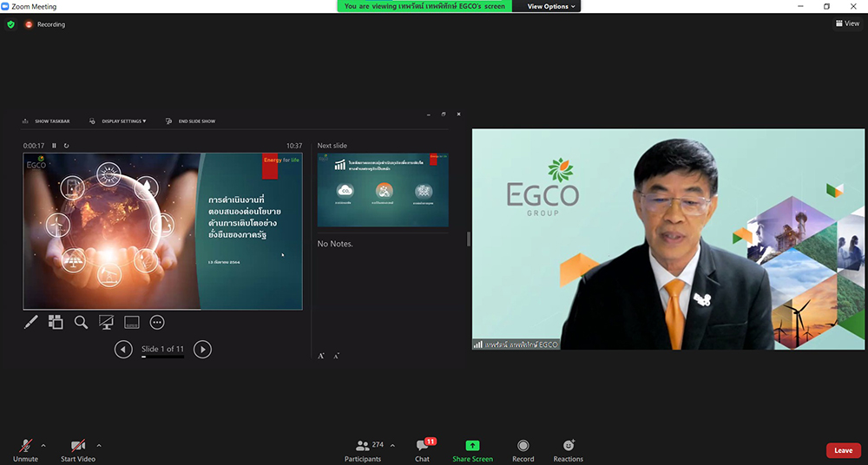868x465 pixels.
Task: Toggle black or unblack slide show
Action: (x=106, y=322)
